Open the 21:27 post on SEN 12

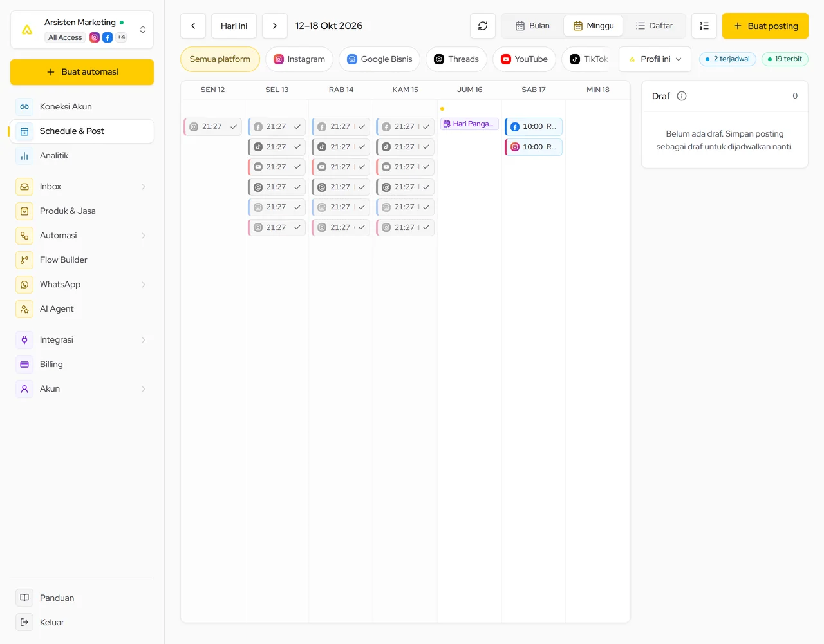pyautogui.click(x=212, y=127)
